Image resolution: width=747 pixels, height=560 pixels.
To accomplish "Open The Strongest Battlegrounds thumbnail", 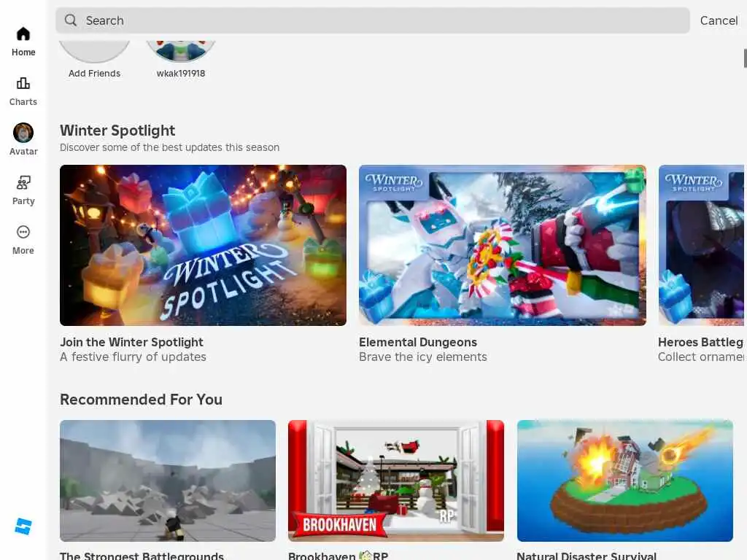I will [167, 481].
